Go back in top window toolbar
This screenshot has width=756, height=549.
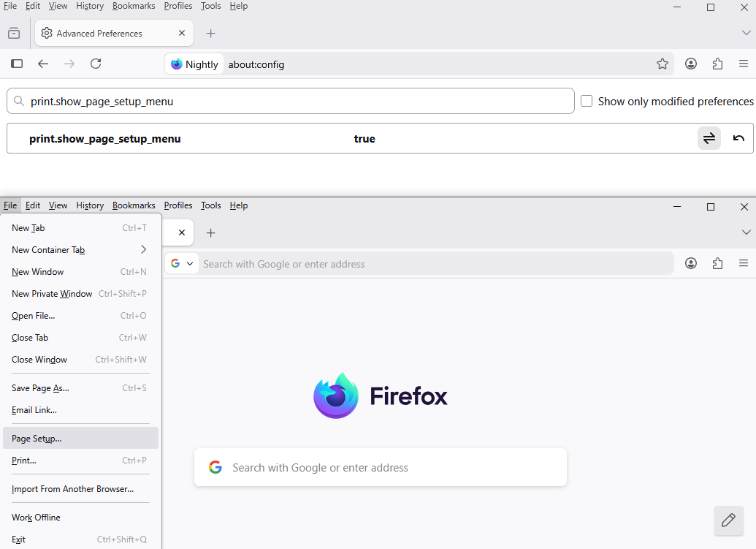(x=43, y=64)
